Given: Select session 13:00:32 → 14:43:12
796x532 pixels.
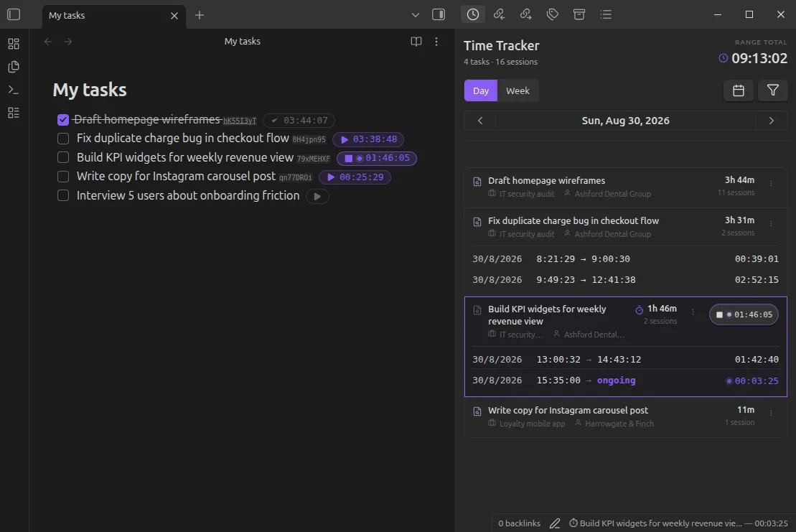Looking at the screenshot, I should coord(625,360).
